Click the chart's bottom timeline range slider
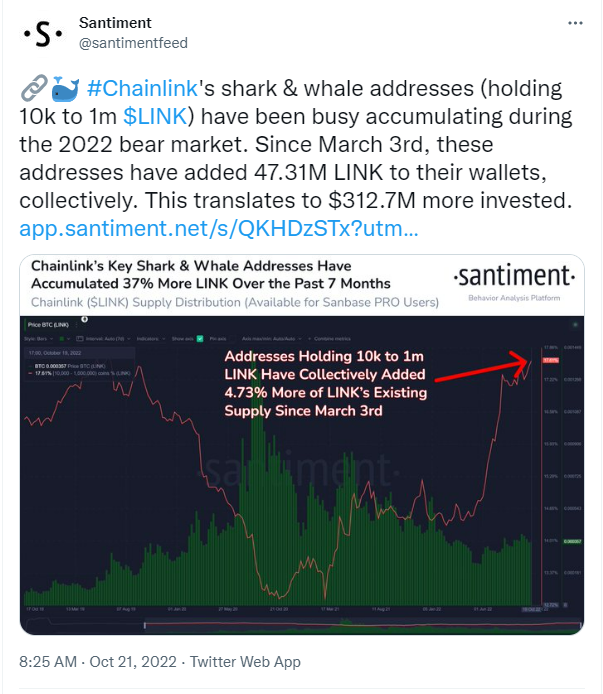 coord(300,626)
